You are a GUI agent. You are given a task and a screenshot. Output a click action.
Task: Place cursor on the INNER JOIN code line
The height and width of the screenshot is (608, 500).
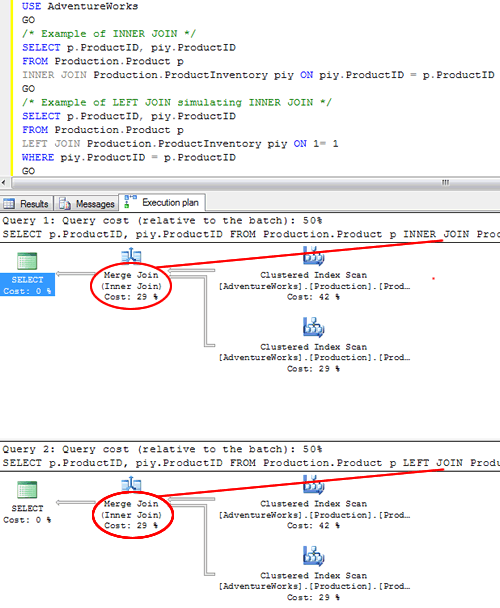pyautogui.click(x=258, y=75)
